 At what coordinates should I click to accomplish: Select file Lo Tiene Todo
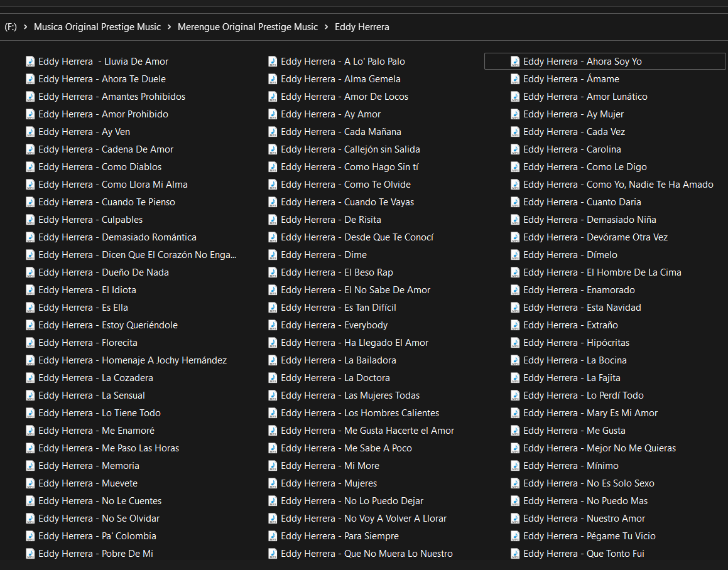(94, 412)
